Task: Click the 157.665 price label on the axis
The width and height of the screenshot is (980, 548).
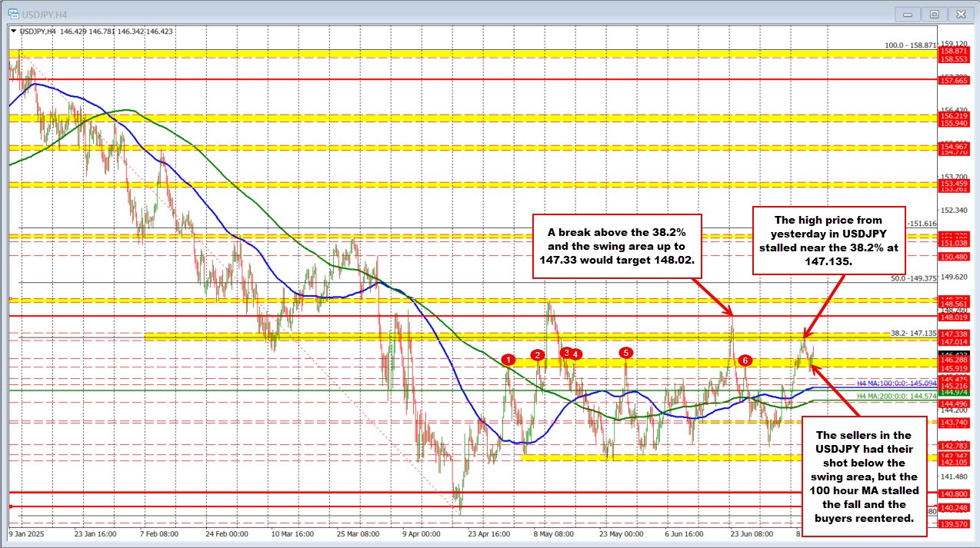Action: pyautogui.click(x=953, y=80)
